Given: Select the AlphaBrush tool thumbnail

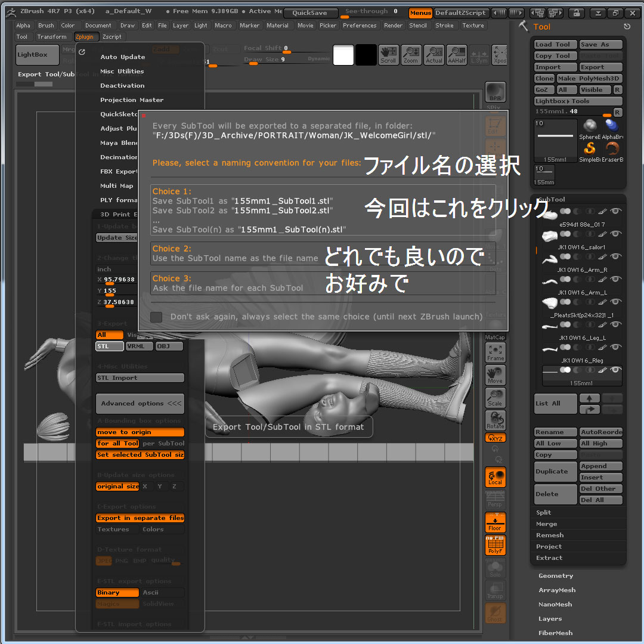Looking at the screenshot, I should (612, 129).
